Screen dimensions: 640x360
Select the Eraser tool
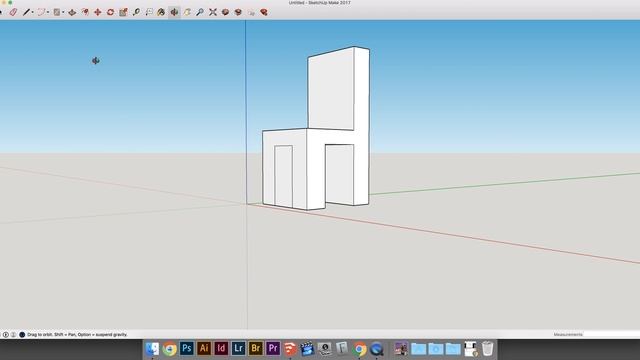point(13,12)
